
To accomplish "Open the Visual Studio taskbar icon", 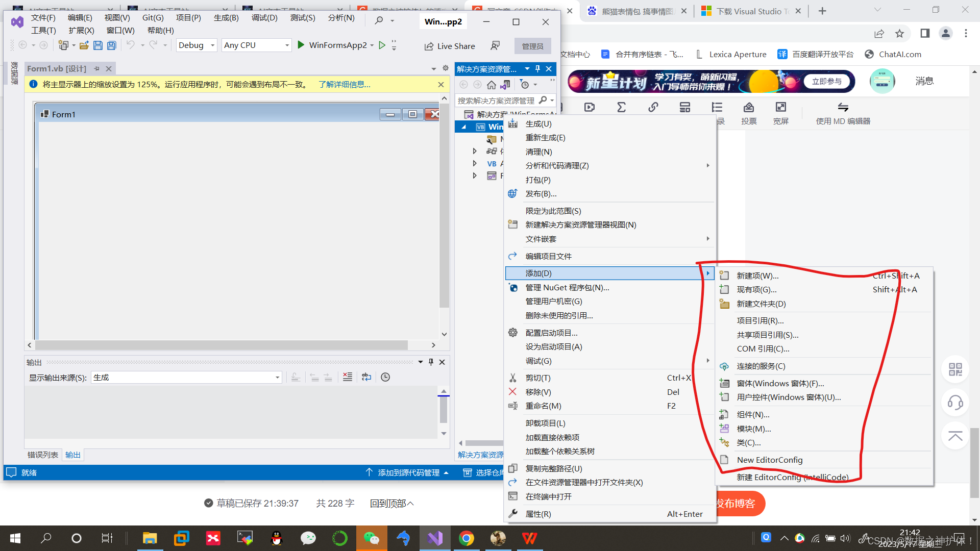I will point(435,538).
